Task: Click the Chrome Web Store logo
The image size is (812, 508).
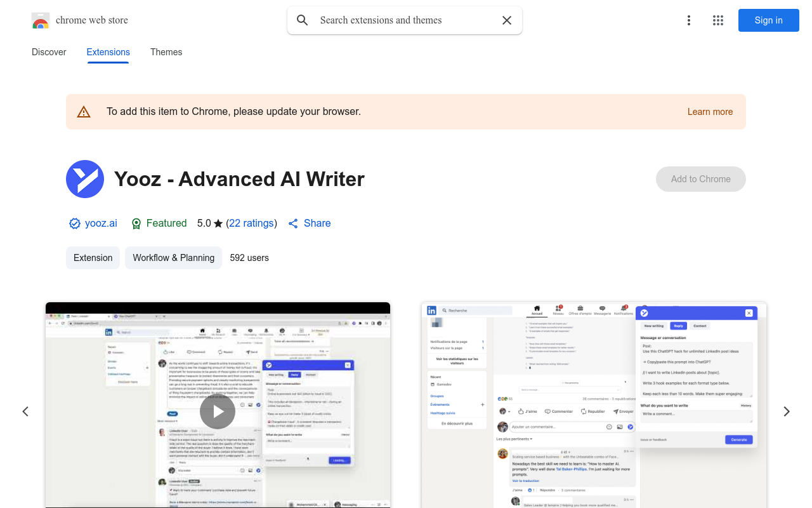Action: (x=41, y=20)
